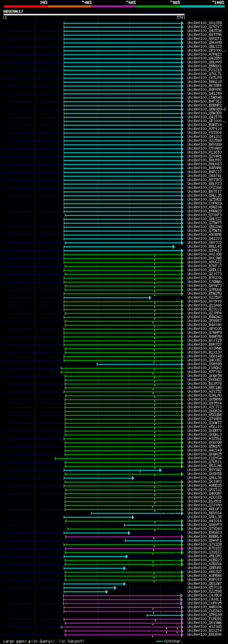Viewport: 228px width, 644px height.
Task: Select hit label UniRef100_P15904
Action: point(204,133)
